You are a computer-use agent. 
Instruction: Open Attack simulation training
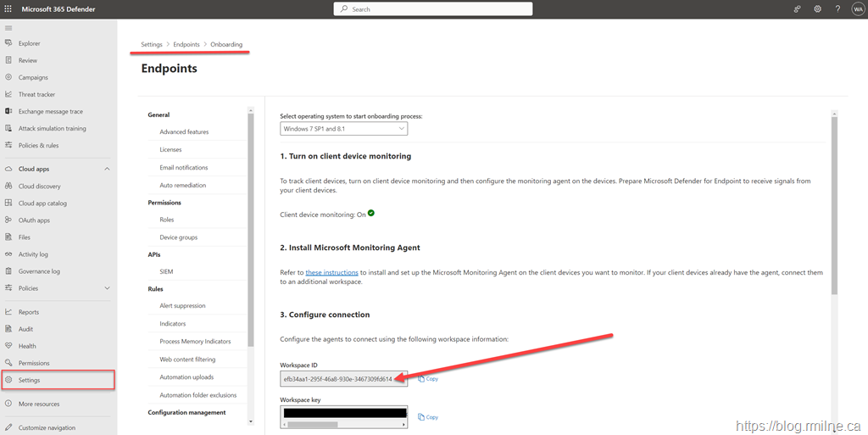click(x=52, y=128)
